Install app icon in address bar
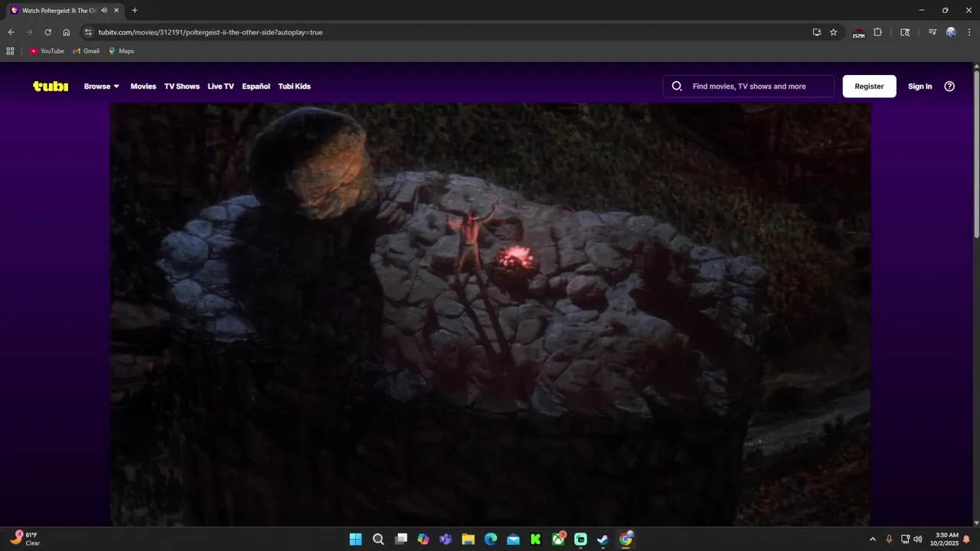980x551 pixels. pos(817,32)
